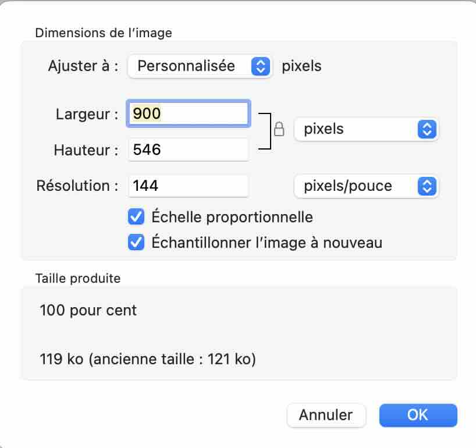Click the Échantillonner l'image à nouveau label
The height and width of the screenshot is (448, 476).
(267, 243)
